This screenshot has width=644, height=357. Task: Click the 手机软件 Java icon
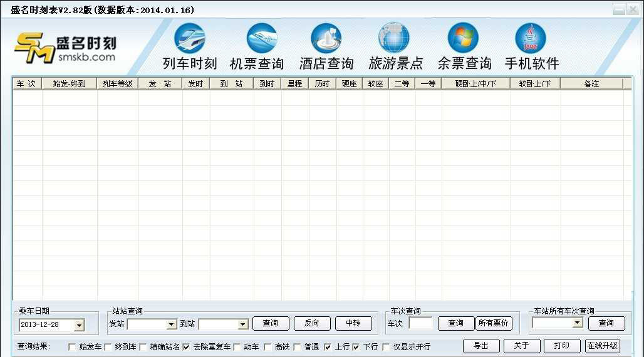coord(530,39)
